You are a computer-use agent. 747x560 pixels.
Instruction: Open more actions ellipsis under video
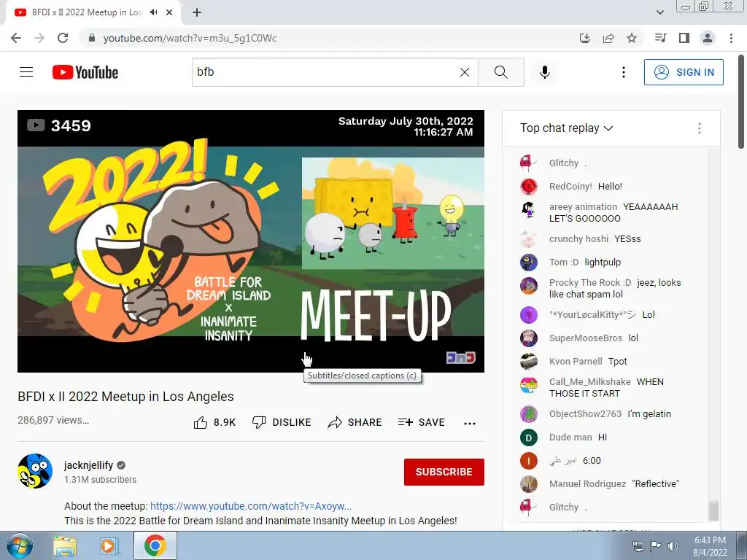coord(470,423)
